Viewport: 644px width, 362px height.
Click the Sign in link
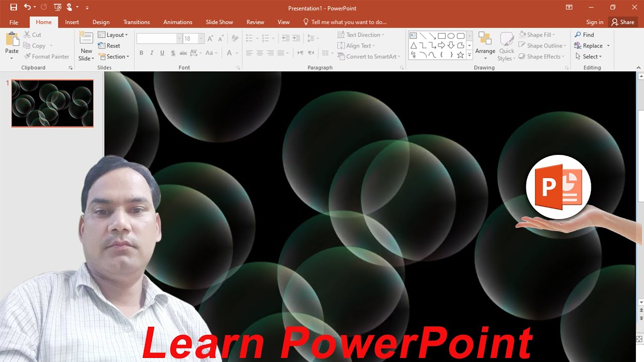pos(595,22)
